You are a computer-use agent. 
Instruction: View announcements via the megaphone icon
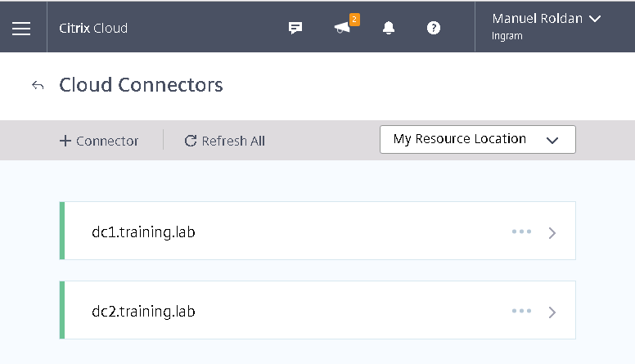tap(342, 28)
